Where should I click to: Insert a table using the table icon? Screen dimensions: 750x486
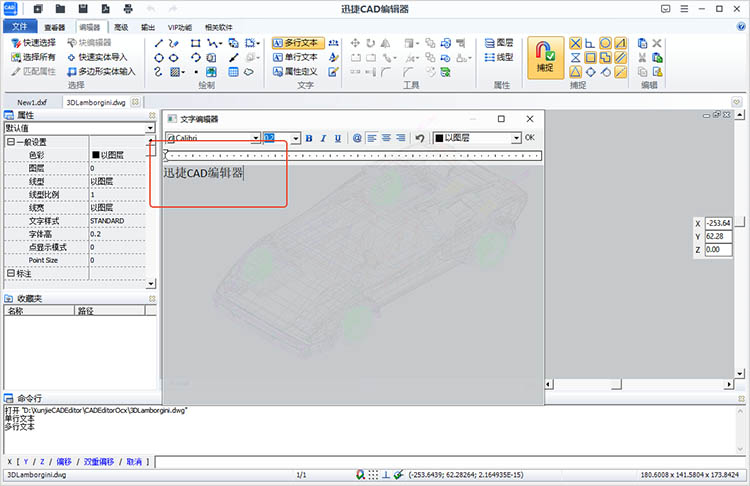[233, 72]
